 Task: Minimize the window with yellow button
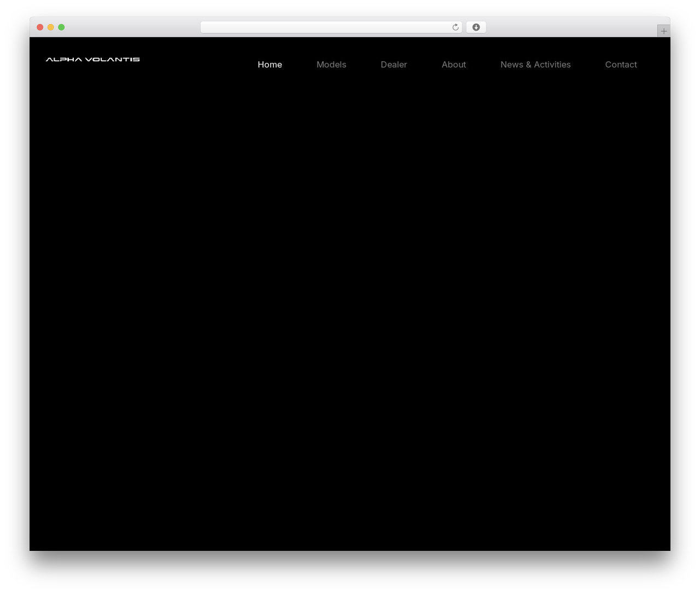(x=51, y=27)
